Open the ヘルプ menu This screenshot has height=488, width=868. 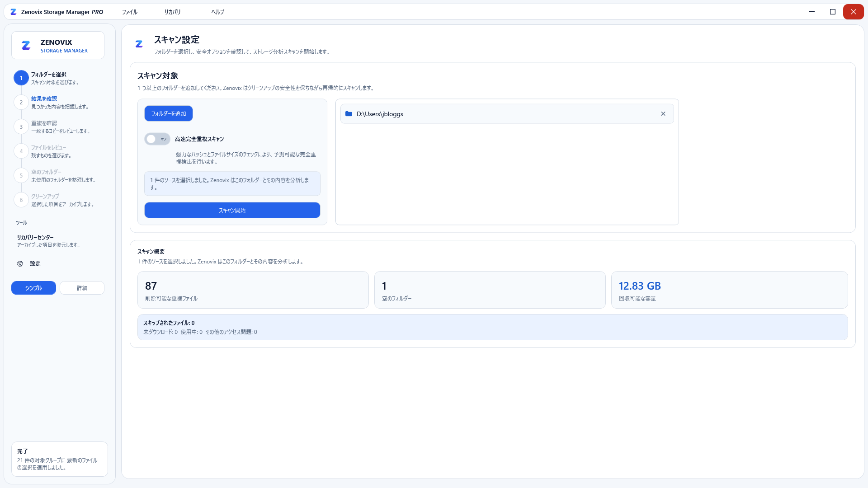[x=217, y=12]
